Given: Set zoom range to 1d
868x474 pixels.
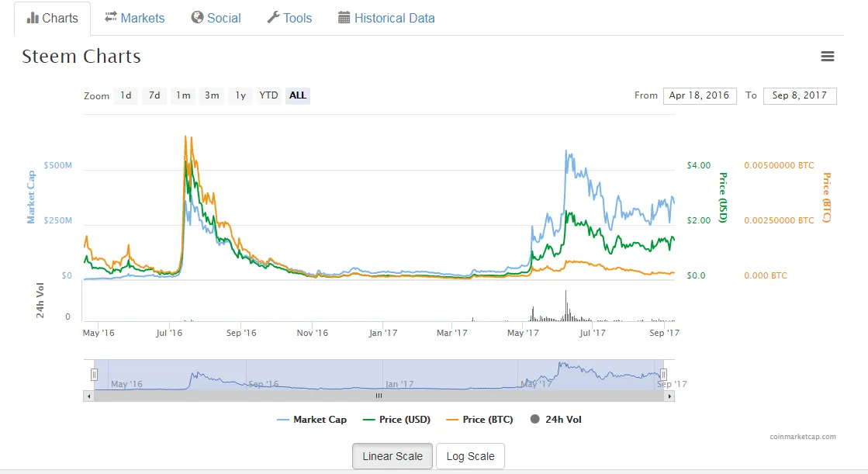Looking at the screenshot, I should (126, 95).
